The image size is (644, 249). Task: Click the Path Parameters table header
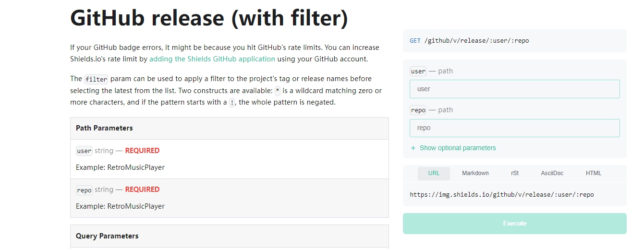point(104,128)
